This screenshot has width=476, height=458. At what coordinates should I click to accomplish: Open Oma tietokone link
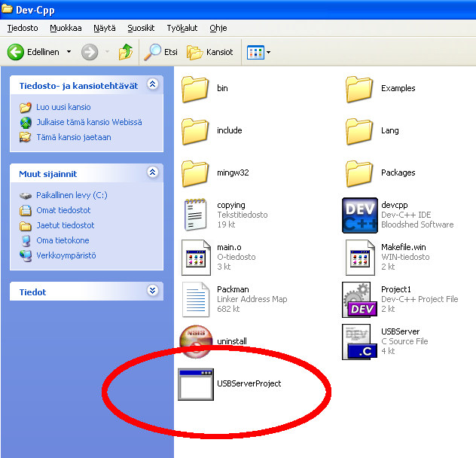(63, 240)
